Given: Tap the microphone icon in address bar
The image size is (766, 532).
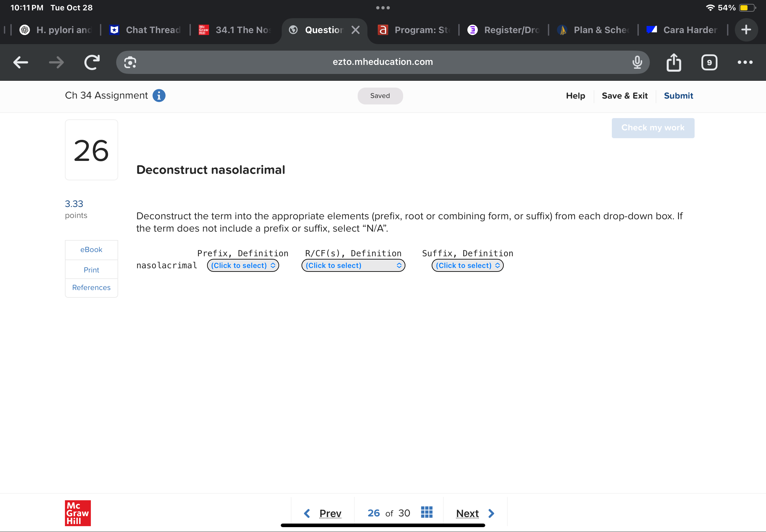Looking at the screenshot, I should [x=637, y=62].
